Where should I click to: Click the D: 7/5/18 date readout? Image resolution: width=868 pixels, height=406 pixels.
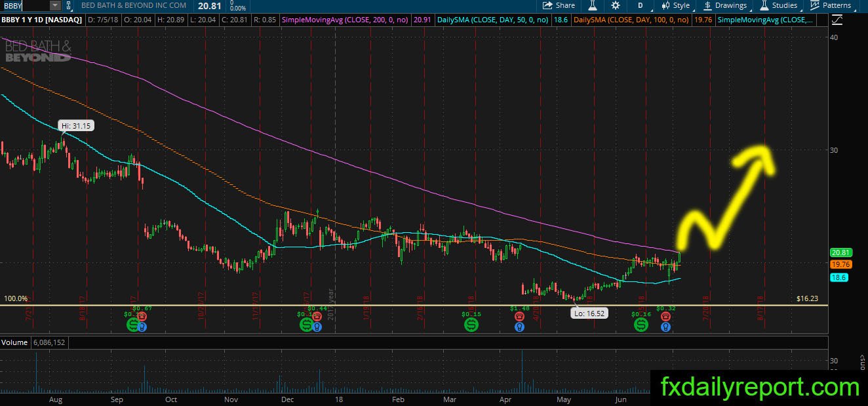[x=104, y=20]
